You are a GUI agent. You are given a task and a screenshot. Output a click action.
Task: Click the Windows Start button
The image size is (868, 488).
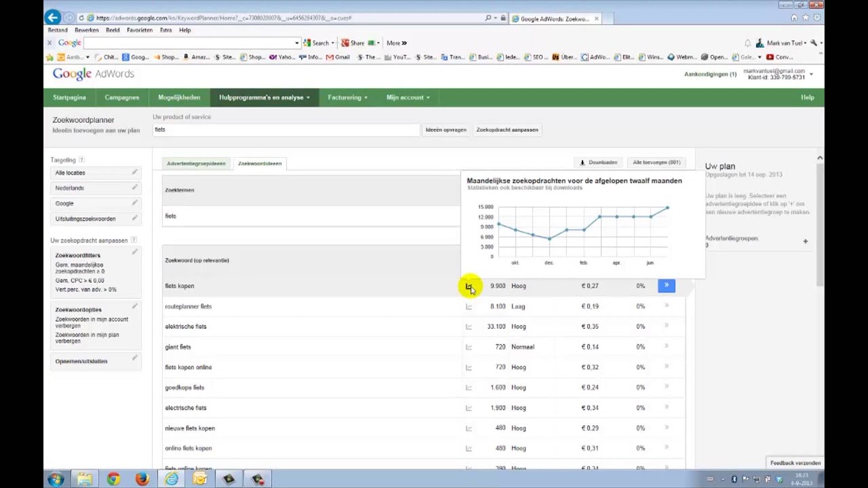click(56, 479)
